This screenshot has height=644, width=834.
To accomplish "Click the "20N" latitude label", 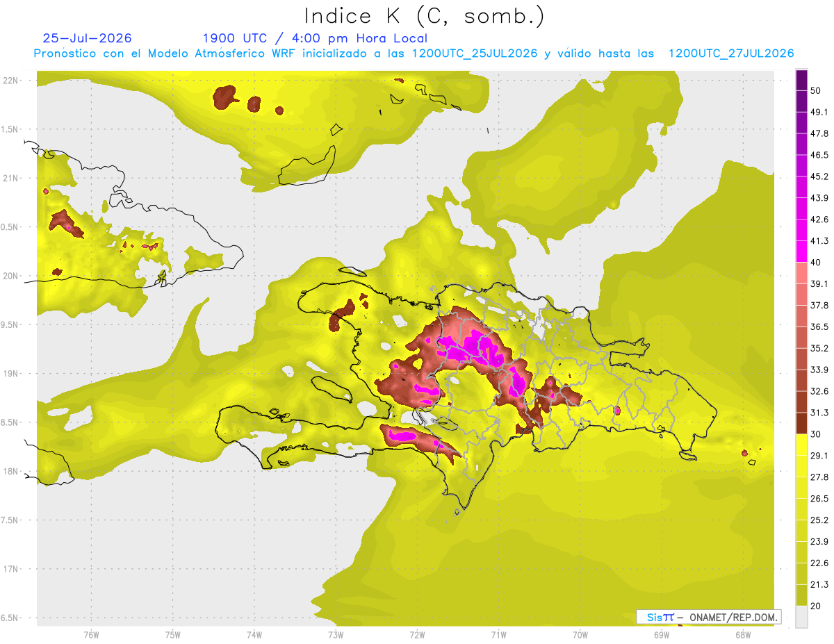I will [x=10, y=276].
